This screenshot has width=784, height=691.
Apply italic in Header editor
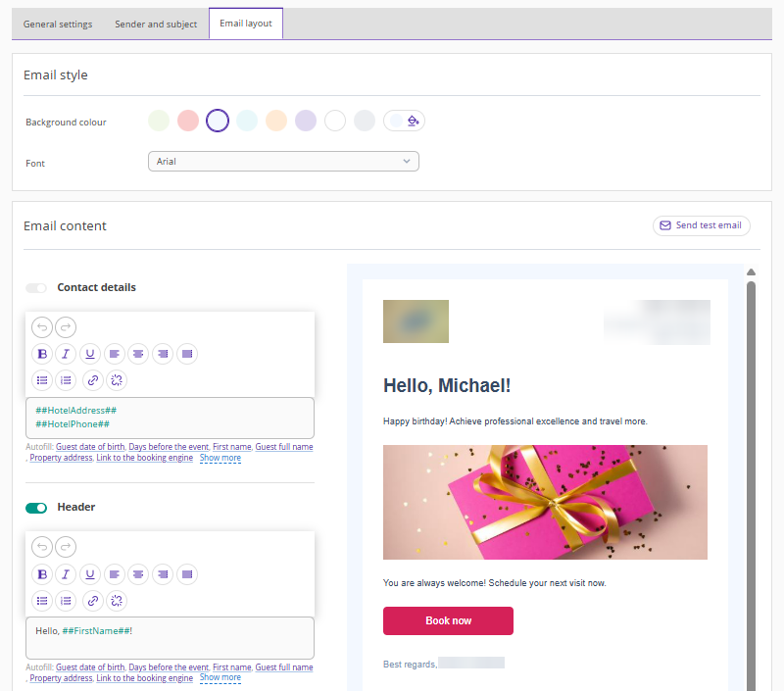66,574
